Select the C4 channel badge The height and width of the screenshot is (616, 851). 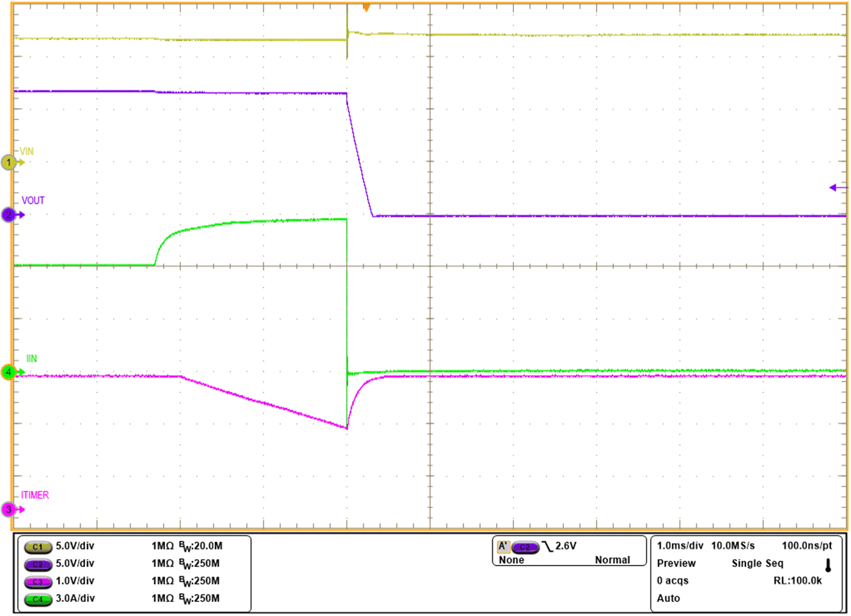(x=36, y=599)
